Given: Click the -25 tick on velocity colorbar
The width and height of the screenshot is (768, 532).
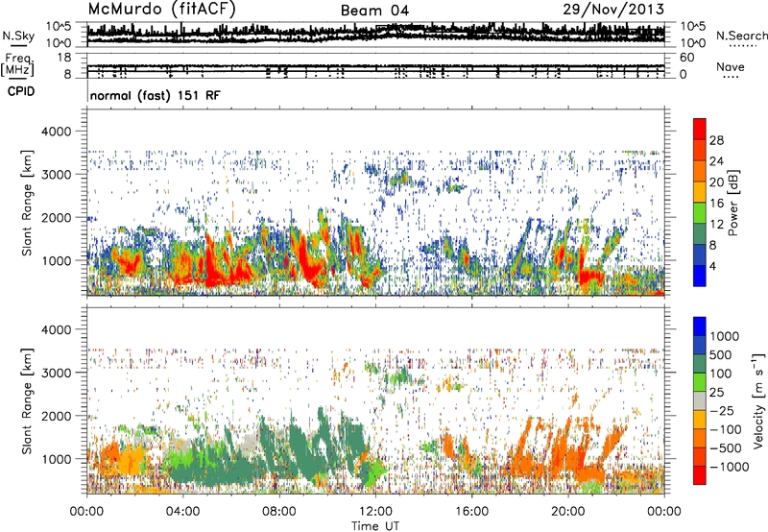Looking at the screenshot, I should pyautogui.click(x=722, y=411).
